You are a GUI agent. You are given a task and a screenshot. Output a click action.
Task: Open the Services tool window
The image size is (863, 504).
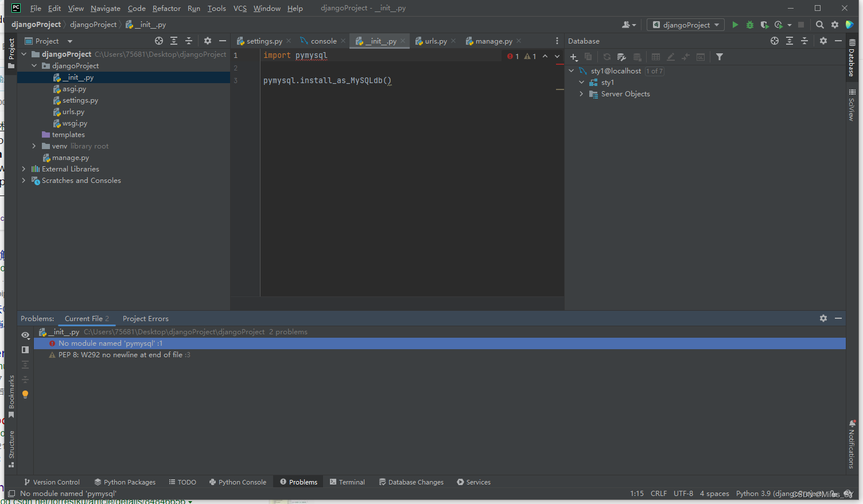(x=473, y=482)
